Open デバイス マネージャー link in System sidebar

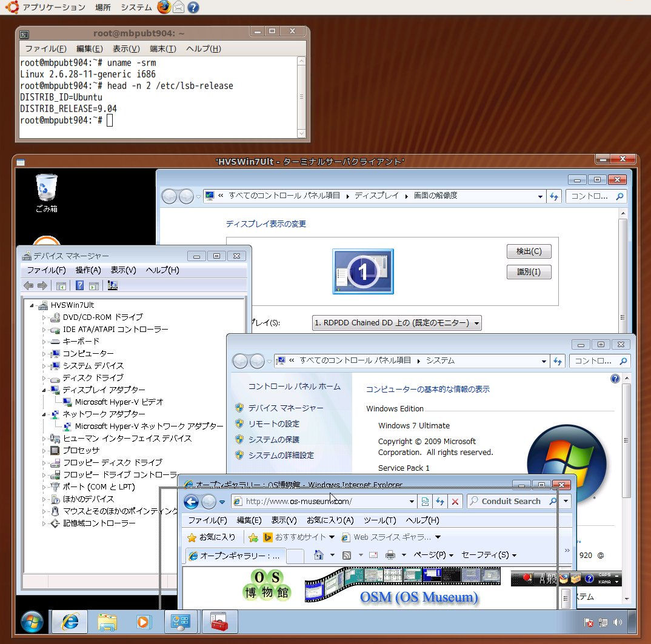click(285, 408)
